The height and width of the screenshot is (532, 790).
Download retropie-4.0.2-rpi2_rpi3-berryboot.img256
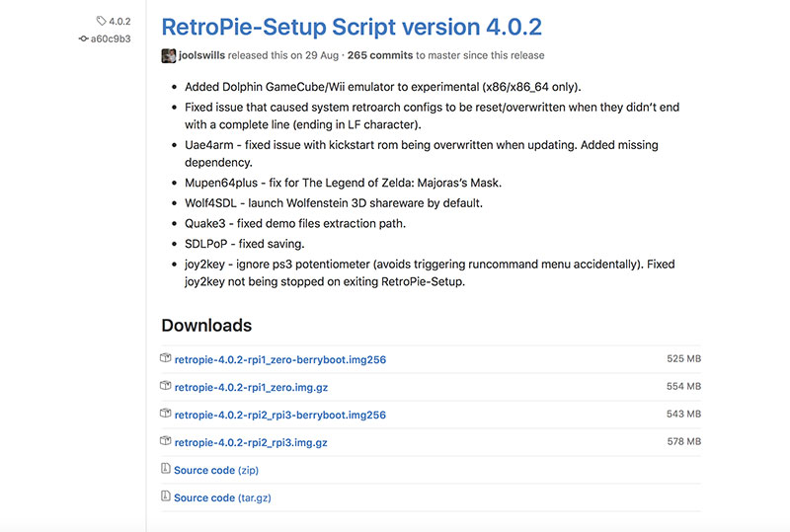tap(279, 416)
